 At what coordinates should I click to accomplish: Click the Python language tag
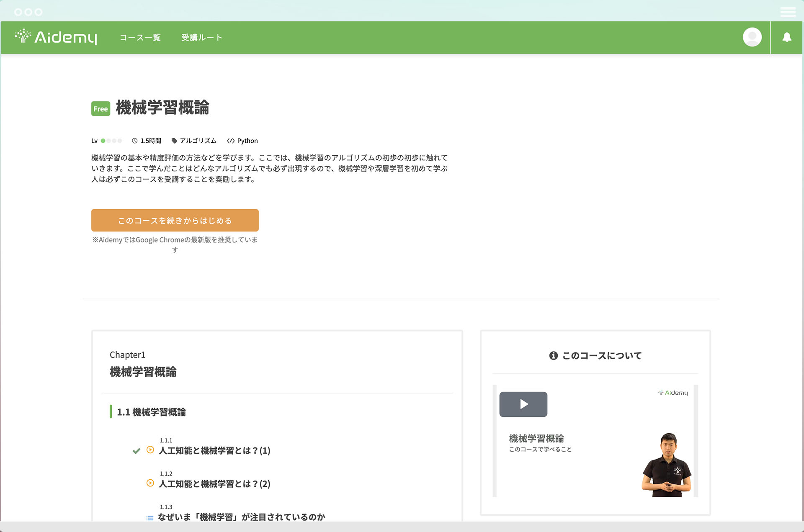242,141
